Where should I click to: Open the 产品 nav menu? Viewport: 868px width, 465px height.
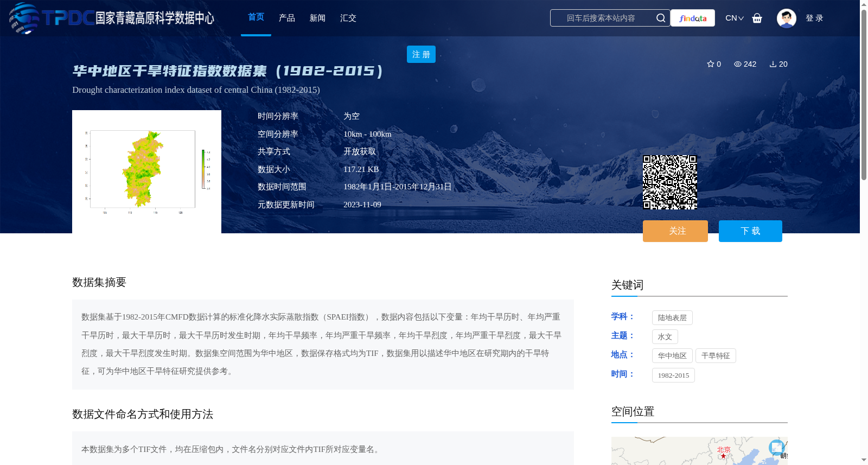coord(287,18)
